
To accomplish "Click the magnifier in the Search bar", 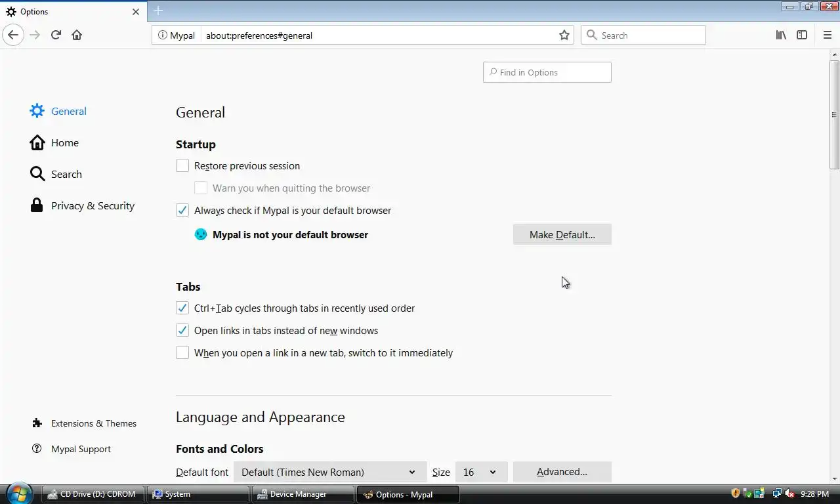I will pyautogui.click(x=591, y=35).
